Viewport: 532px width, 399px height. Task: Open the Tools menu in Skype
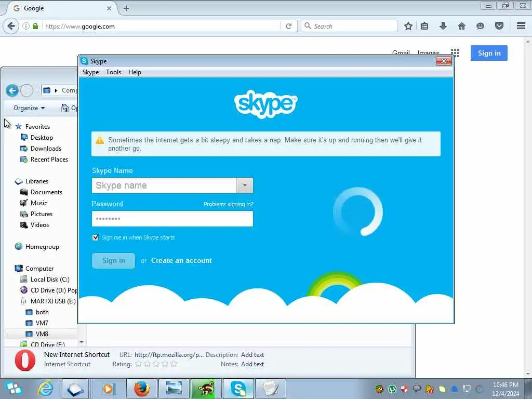coord(113,72)
